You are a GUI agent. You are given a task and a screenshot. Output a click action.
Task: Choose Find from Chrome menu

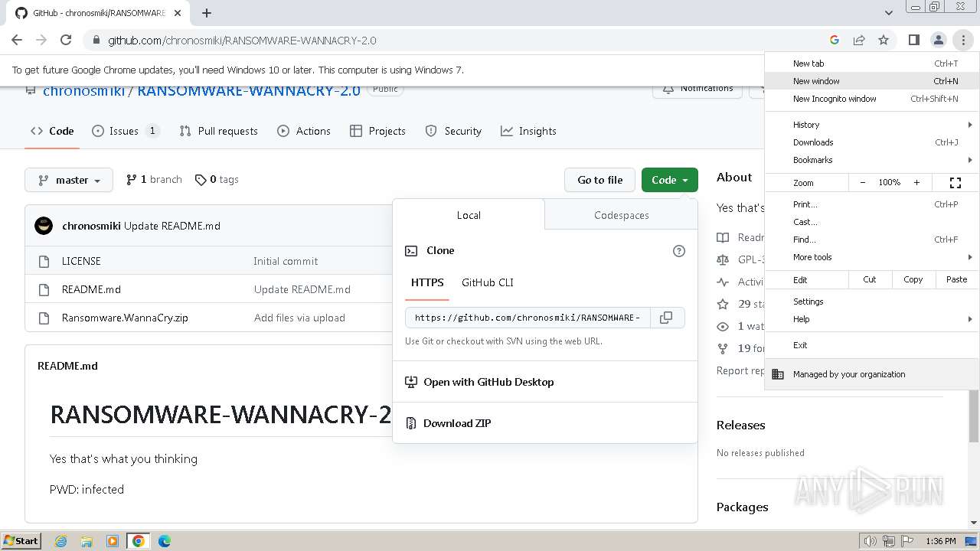click(871, 240)
